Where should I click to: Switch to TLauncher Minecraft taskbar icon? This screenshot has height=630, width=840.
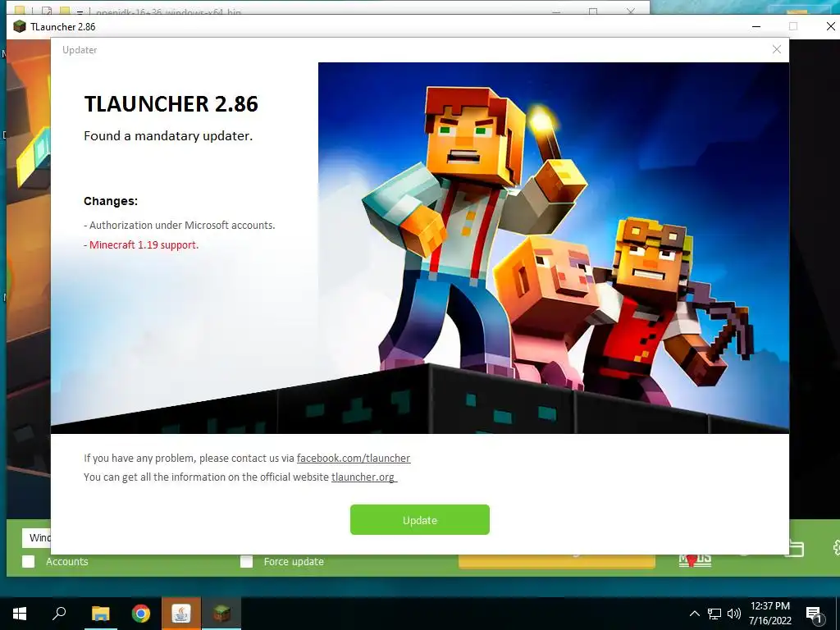pyautogui.click(x=221, y=614)
